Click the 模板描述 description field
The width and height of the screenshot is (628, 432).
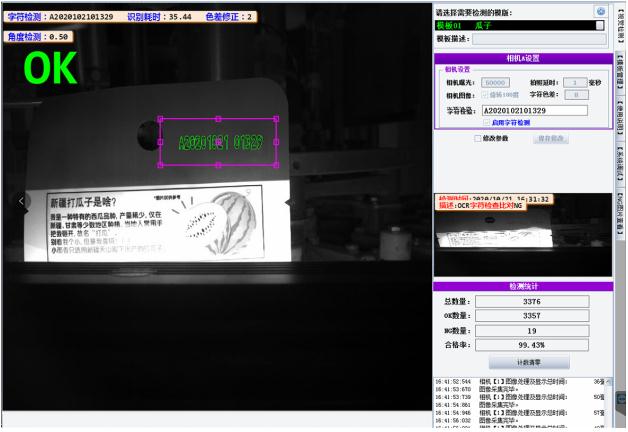pos(539,39)
